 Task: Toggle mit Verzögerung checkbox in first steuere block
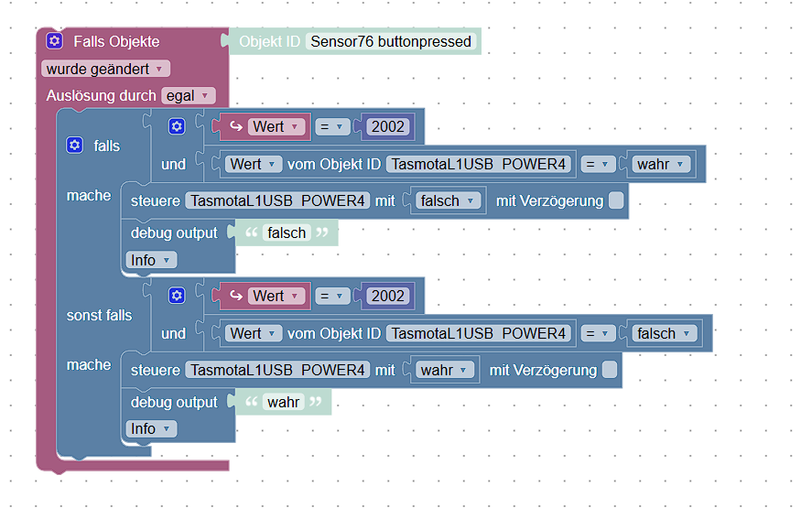[x=616, y=200]
